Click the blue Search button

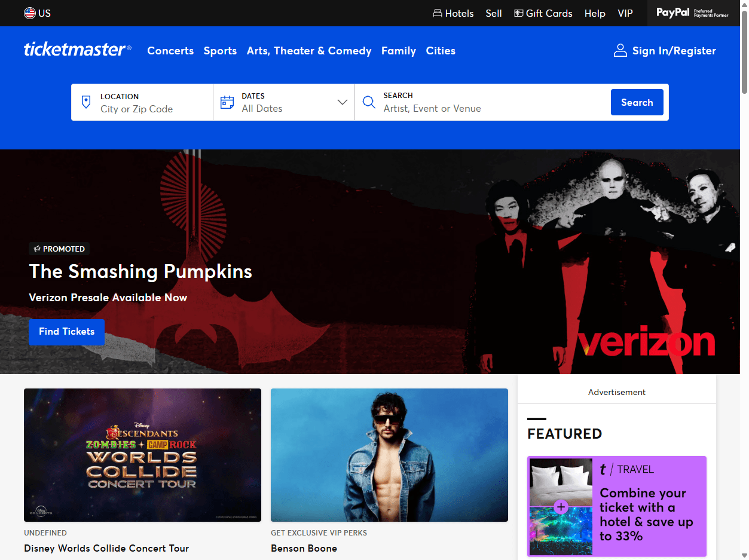(x=637, y=102)
